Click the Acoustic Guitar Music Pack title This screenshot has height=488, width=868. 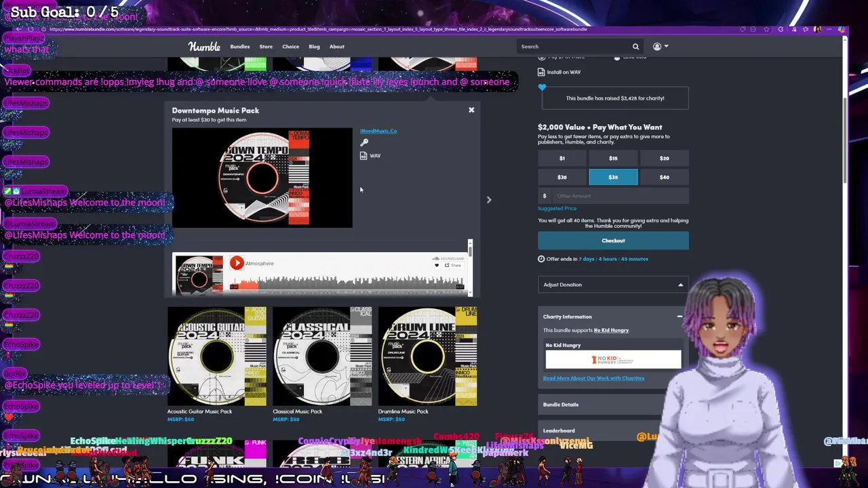(x=199, y=411)
